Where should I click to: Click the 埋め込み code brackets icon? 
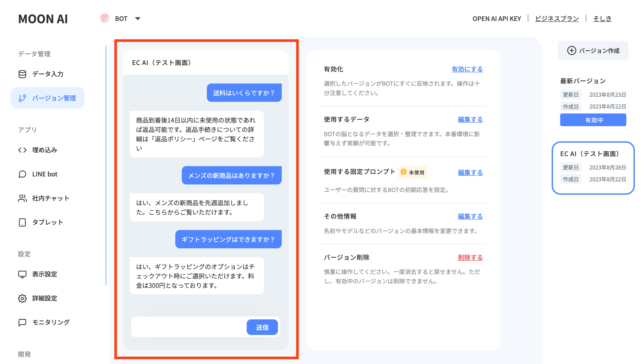(22, 150)
